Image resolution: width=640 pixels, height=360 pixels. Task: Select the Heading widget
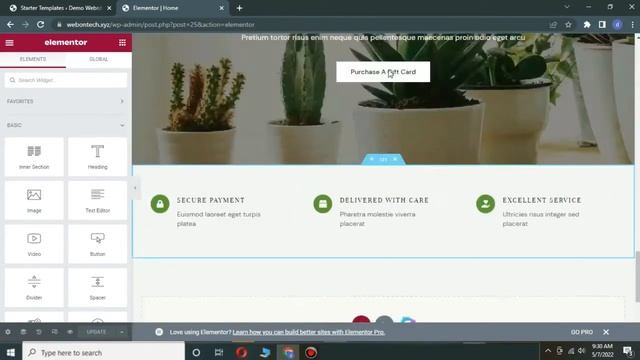[98, 157]
